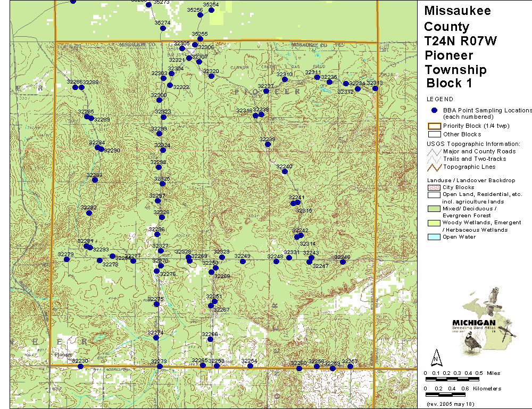Click the north arrow compass symbol
This screenshot has width=532, height=409.
pos(435,356)
